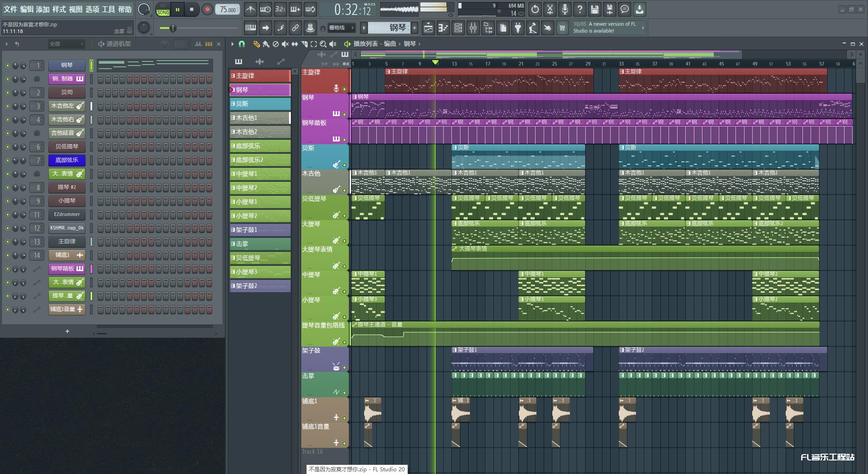
Task: Select the Slice tool in playlist toolbar
Action: coord(304,44)
